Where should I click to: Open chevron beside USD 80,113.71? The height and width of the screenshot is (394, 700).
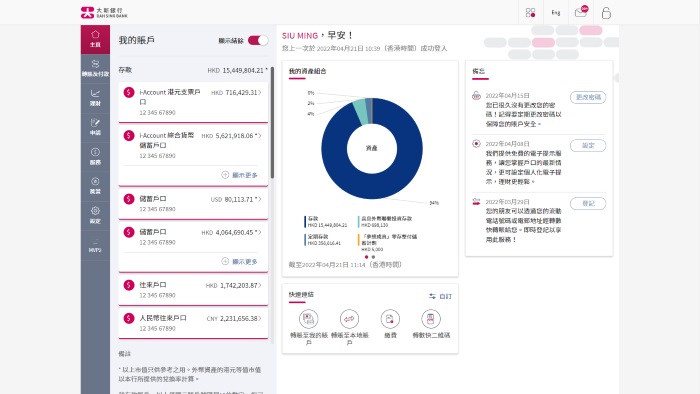(260, 199)
